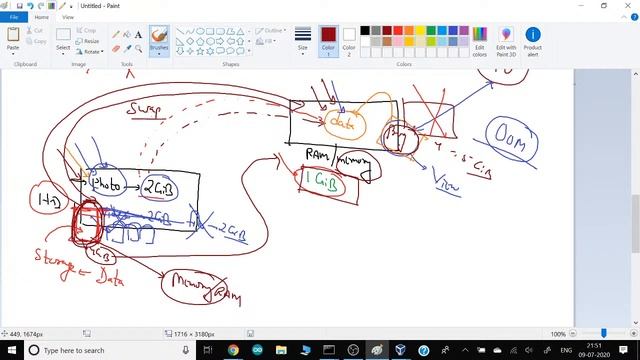The height and width of the screenshot is (360, 640).
Task: Pick the green color swatch
Action: tap(431, 30)
